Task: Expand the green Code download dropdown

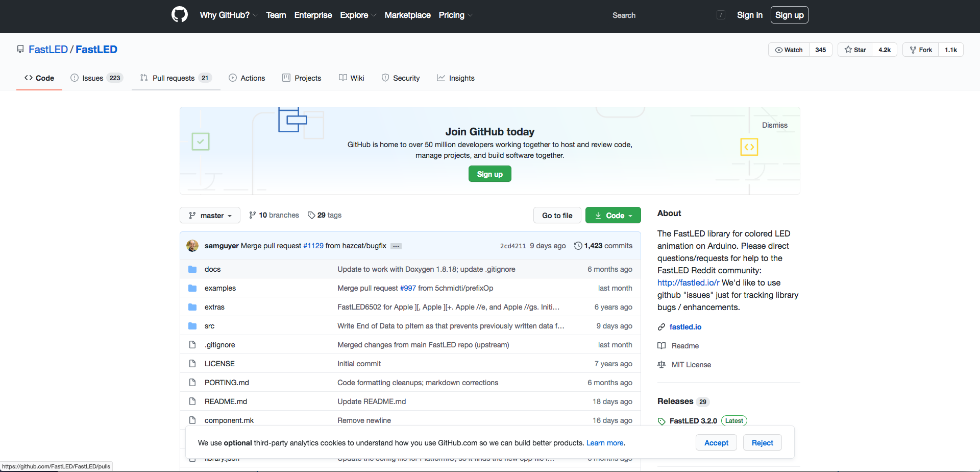Action: 613,216
